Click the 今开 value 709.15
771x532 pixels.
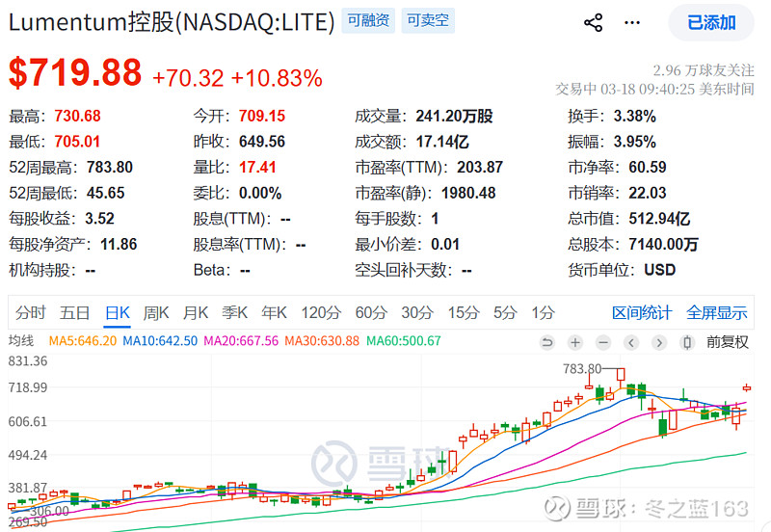262,116
